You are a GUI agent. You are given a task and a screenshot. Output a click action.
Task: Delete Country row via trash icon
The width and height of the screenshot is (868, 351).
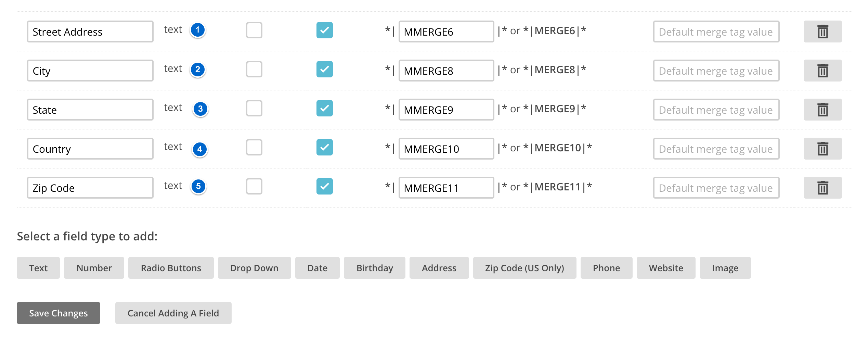822,149
